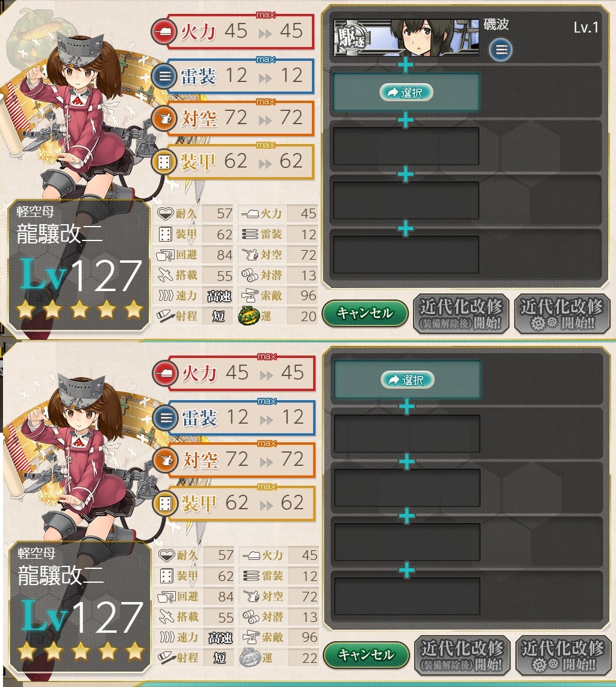Screen dimensions: 616x687
Task: Start 近代化改修 with equipment removal, top panel
Action: click(461, 314)
